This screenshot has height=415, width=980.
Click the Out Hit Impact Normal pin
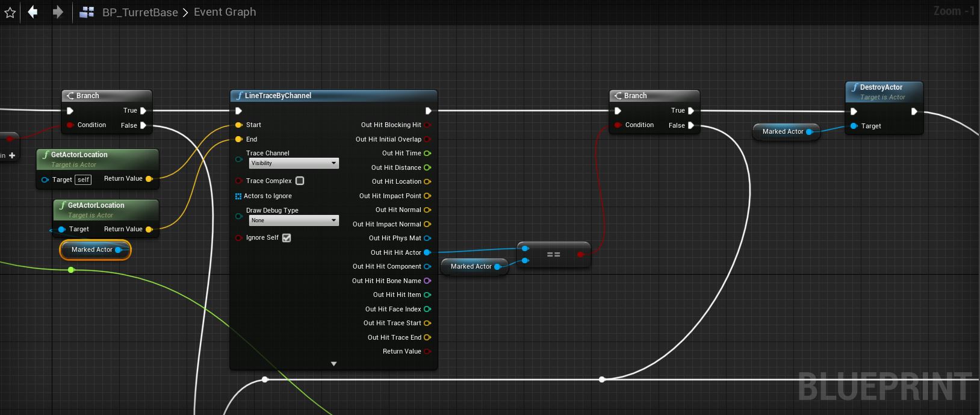coord(427,224)
